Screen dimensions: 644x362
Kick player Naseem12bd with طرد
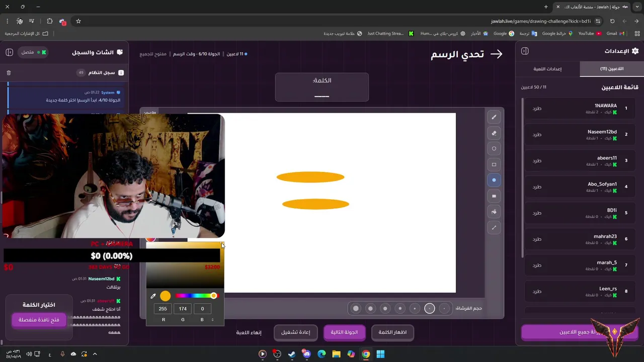click(537, 134)
